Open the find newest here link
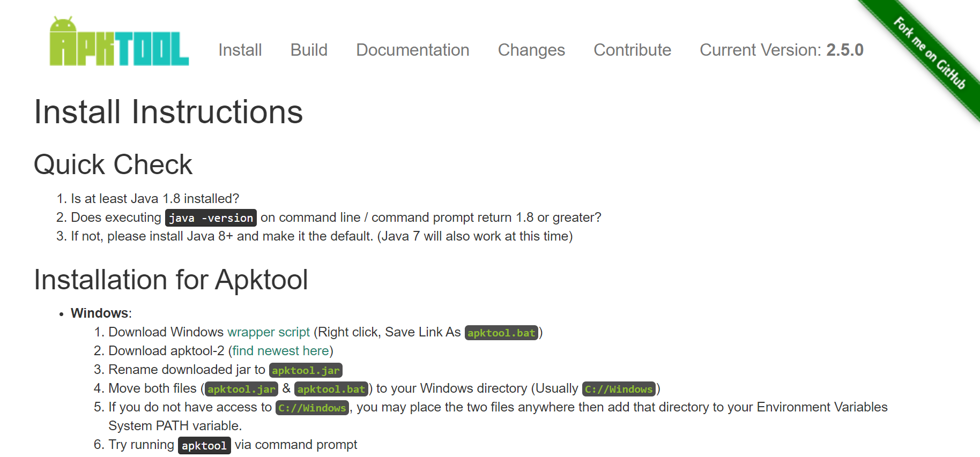This screenshot has height=457, width=980. pos(280,351)
